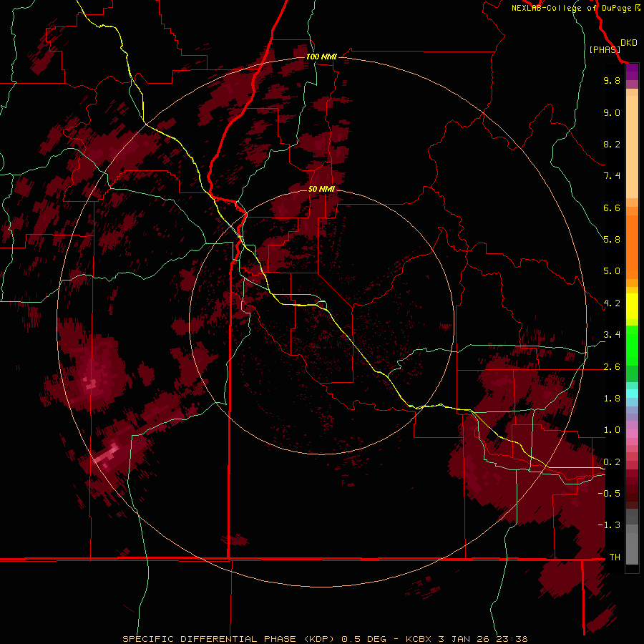644x644 pixels.
Task: Click the 50 NMI range ring label
Action: pyautogui.click(x=321, y=189)
